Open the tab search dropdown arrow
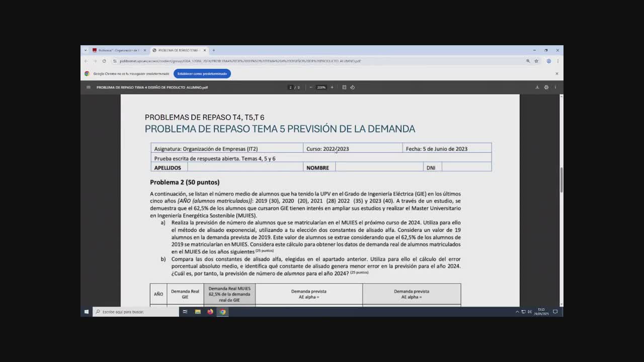Image resolution: width=644 pixels, height=362 pixels. coord(86,50)
